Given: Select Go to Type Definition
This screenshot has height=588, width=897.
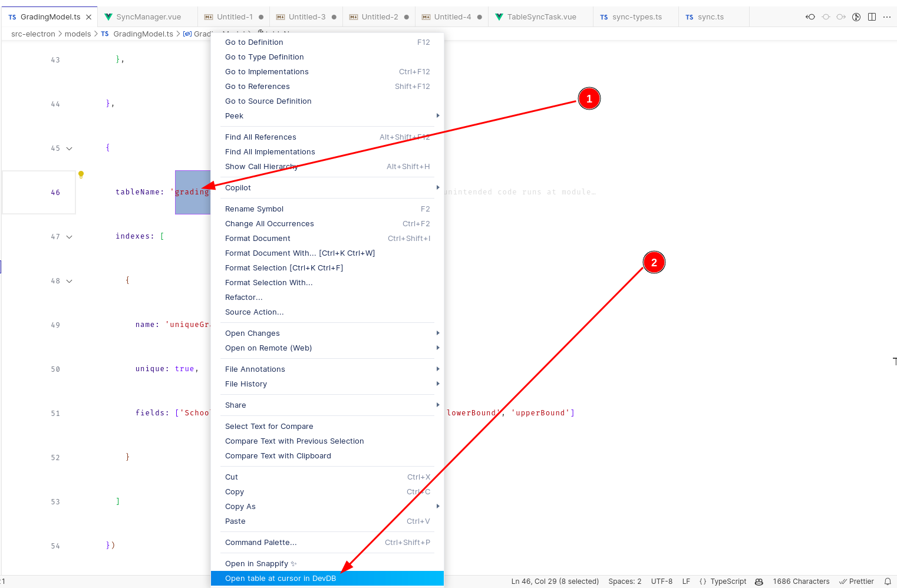Looking at the screenshot, I should coord(328,57).
